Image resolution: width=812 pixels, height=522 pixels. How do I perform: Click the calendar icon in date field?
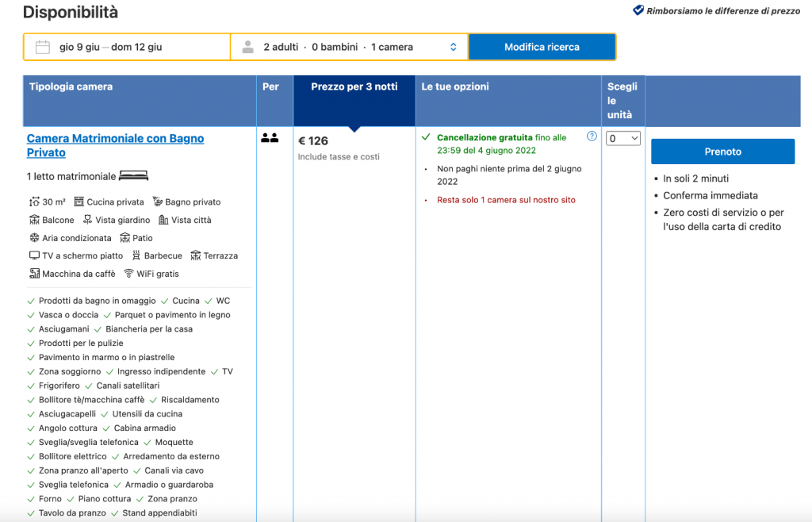pyautogui.click(x=43, y=47)
